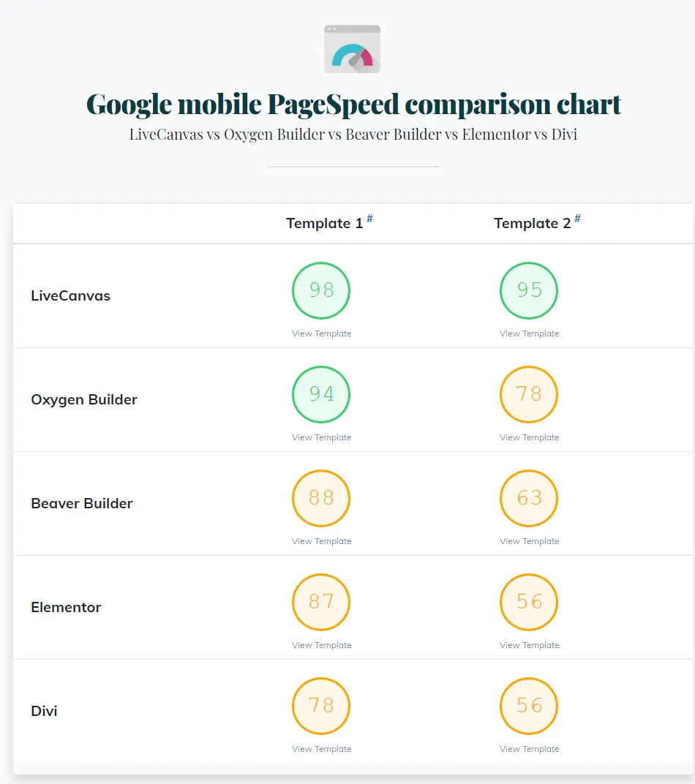View Template 2 for LiveCanvas

click(x=530, y=333)
